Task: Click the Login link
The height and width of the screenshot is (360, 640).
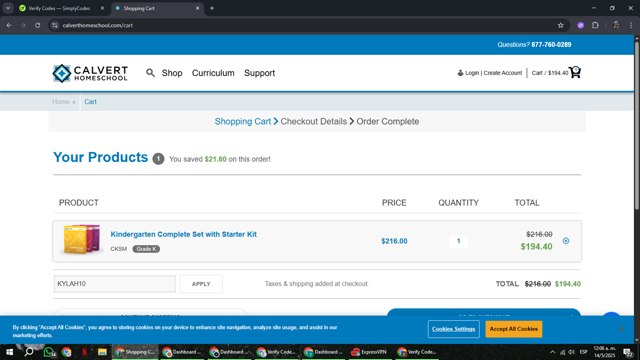Action: 472,73
